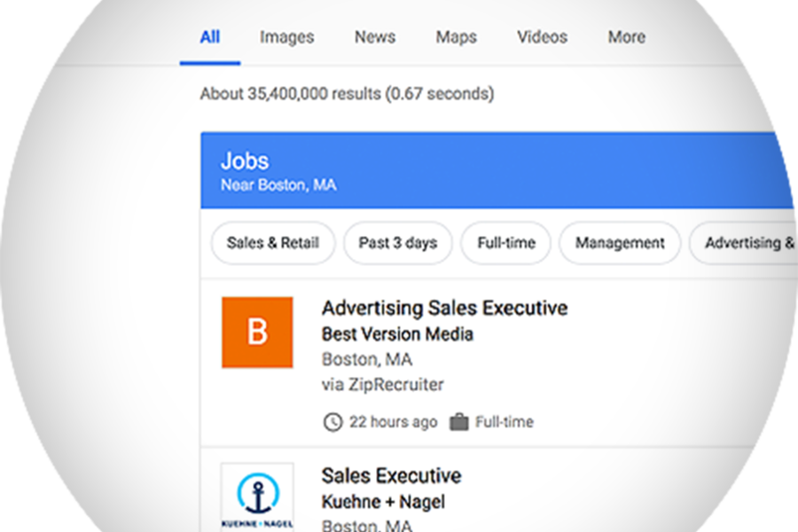The image size is (798, 532).
Task: Switch to the News tab
Action: tap(375, 37)
